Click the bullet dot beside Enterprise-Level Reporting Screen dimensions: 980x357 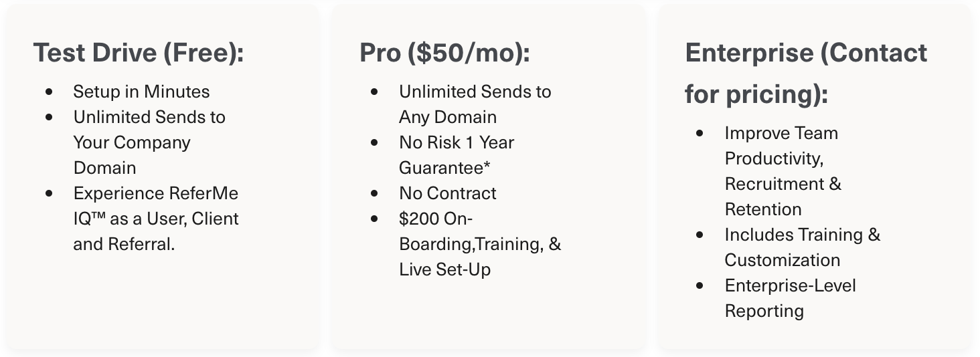(700, 285)
